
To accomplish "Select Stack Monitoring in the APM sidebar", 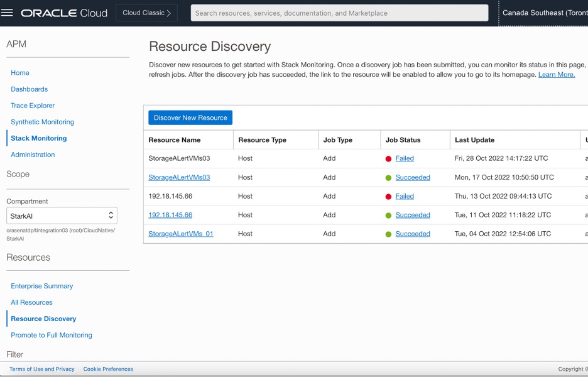I will click(38, 138).
